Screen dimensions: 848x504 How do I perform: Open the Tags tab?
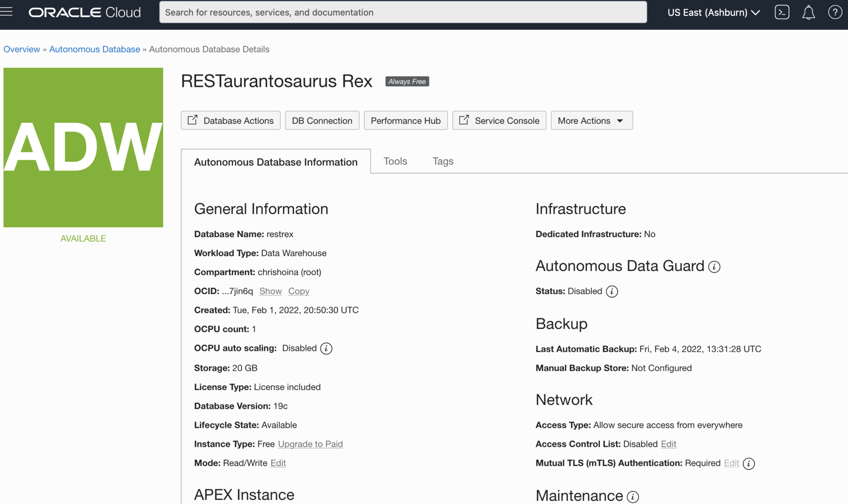[x=443, y=161]
